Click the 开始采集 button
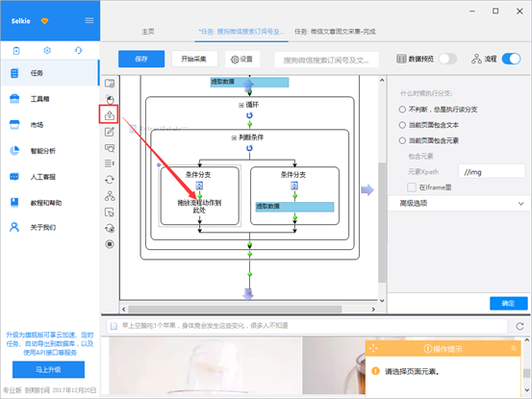 (193, 59)
